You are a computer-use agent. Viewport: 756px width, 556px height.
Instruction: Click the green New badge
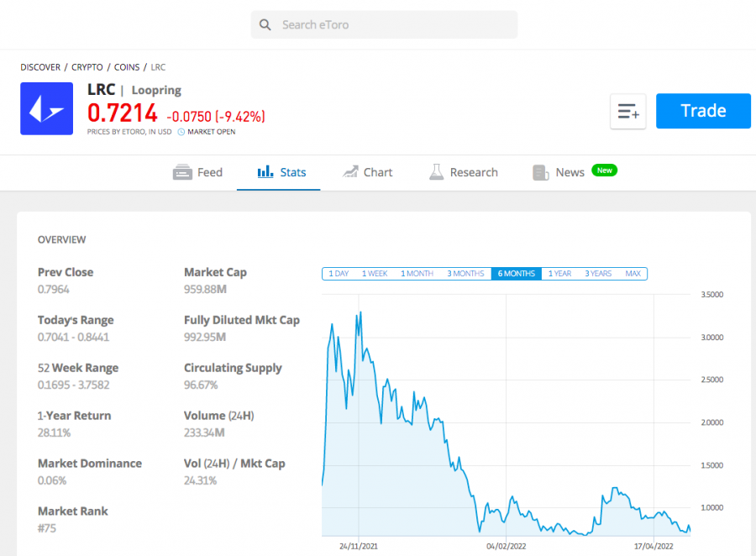604,170
